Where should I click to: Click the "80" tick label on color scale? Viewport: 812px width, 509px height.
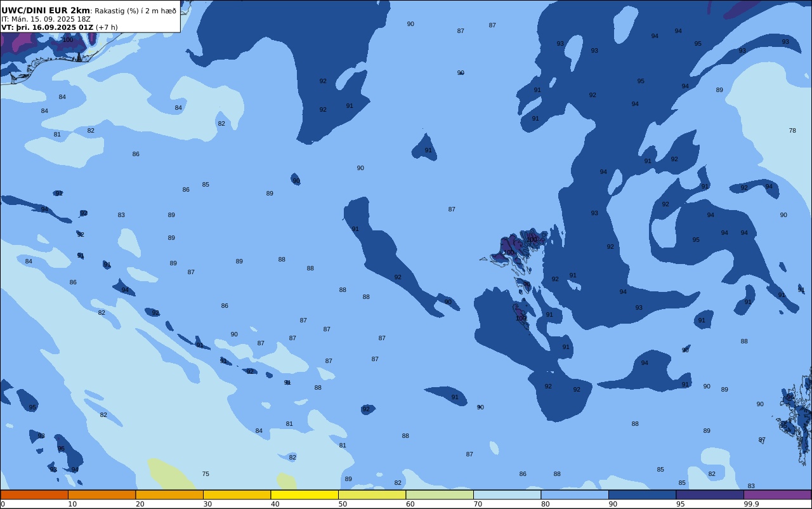pyautogui.click(x=545, y=504)
